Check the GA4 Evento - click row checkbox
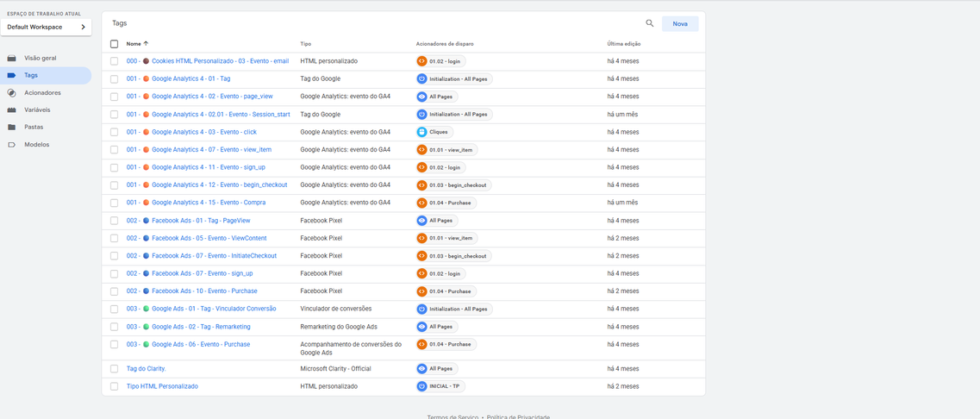The width and height of the screenshot is (980, 419). tap(114, 132)
